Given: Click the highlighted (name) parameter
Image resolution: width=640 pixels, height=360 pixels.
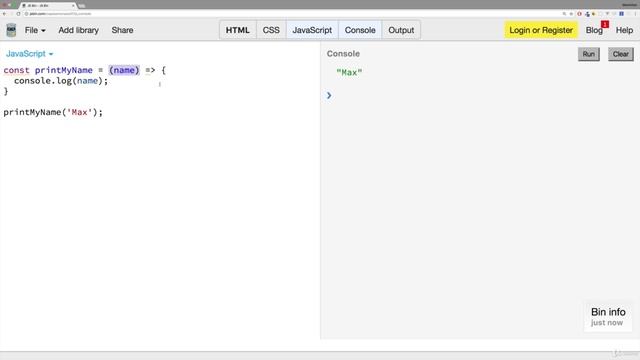Looking at the screenshot, I should (x=124, y=70).
